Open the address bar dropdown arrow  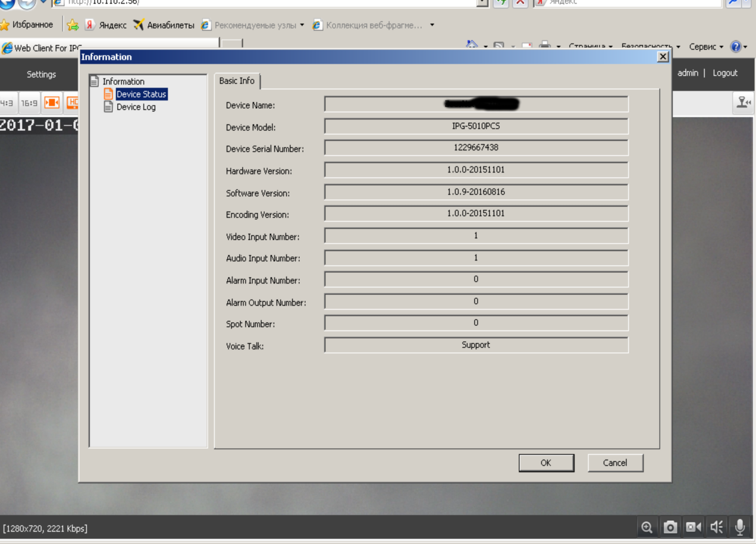point(483,2)
